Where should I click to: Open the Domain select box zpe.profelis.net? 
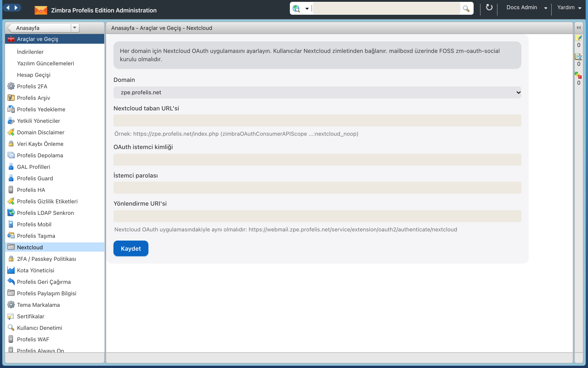pyautogui.click(x=317, y=92)
